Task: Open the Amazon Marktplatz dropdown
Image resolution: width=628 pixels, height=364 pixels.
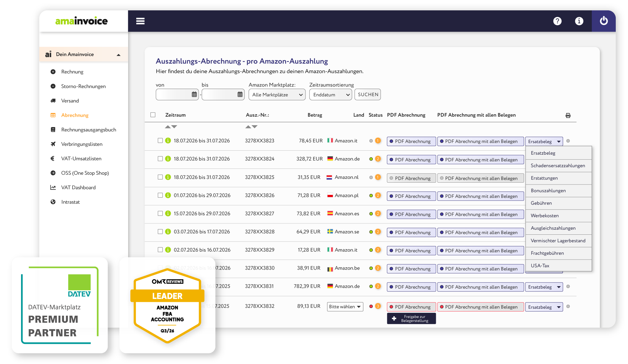Action: click(x=277, y=94)
